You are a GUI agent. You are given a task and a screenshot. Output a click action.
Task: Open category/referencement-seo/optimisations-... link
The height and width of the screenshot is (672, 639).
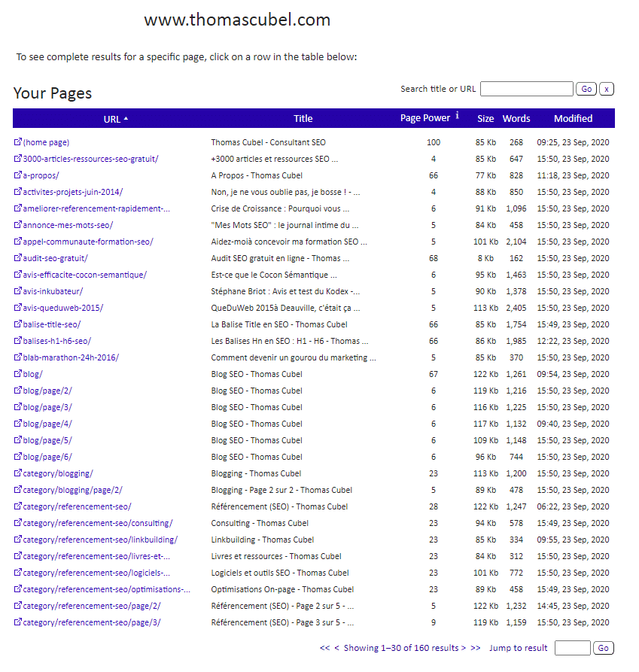point(107,589)
